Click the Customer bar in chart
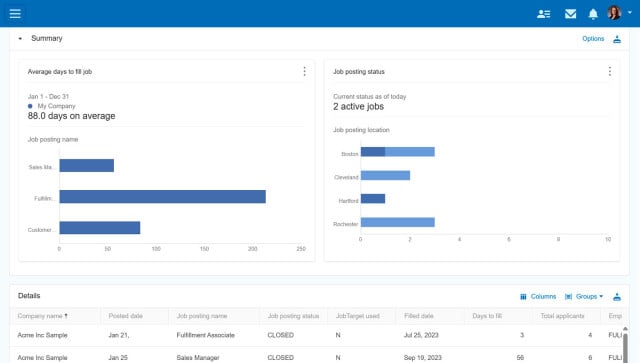The width and height of the screenshot is (640, 363). click(100, 227)
